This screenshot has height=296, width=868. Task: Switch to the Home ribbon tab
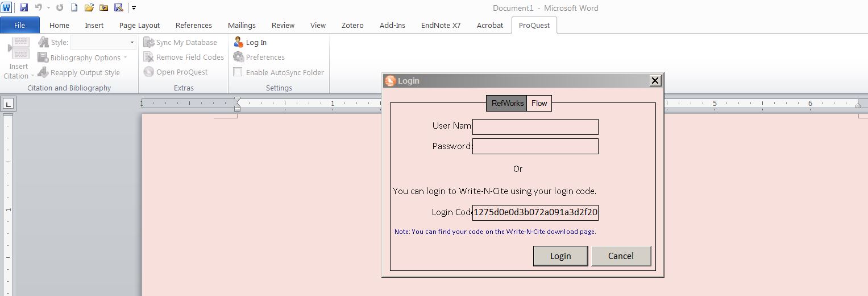coord(59,25)
